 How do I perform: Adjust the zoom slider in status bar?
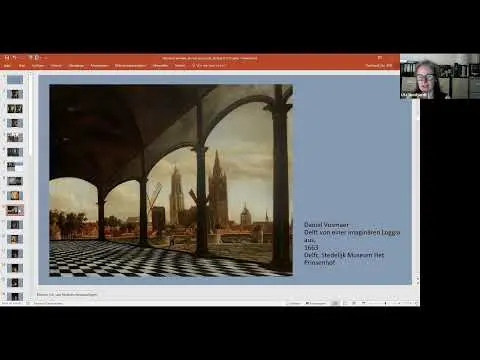386,303
